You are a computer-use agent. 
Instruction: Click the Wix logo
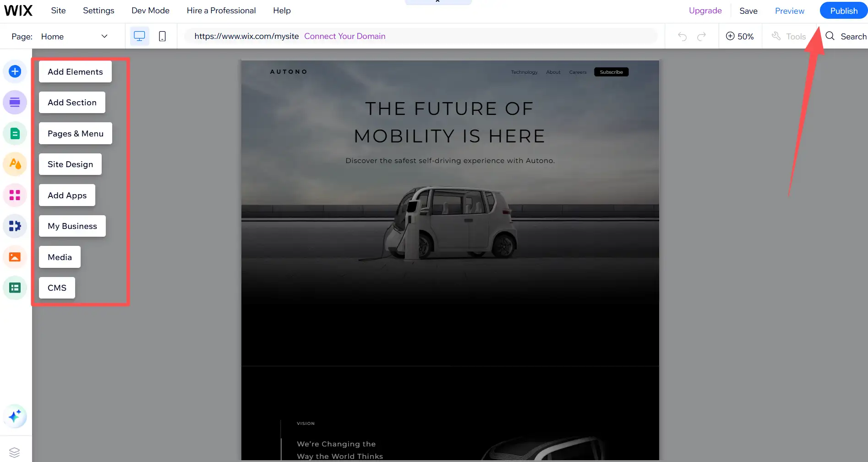[x=18, y=11]
